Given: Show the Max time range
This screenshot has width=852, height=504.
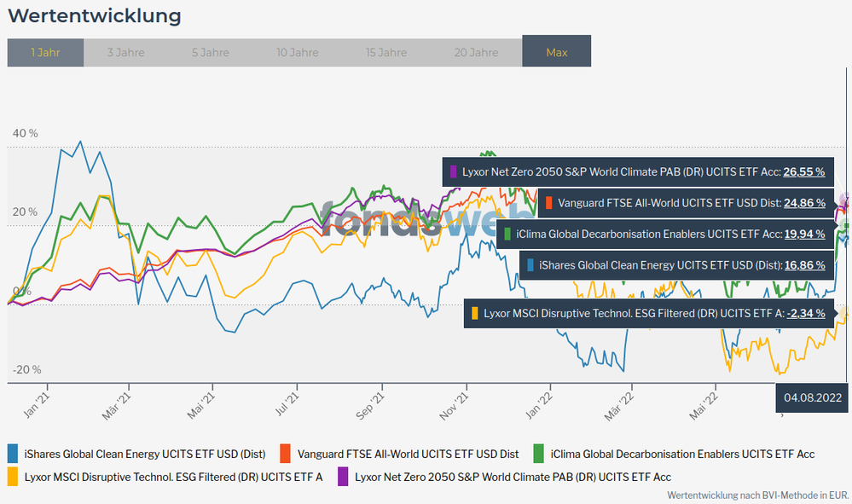Looking at the screenshot, I should point(556,52).
